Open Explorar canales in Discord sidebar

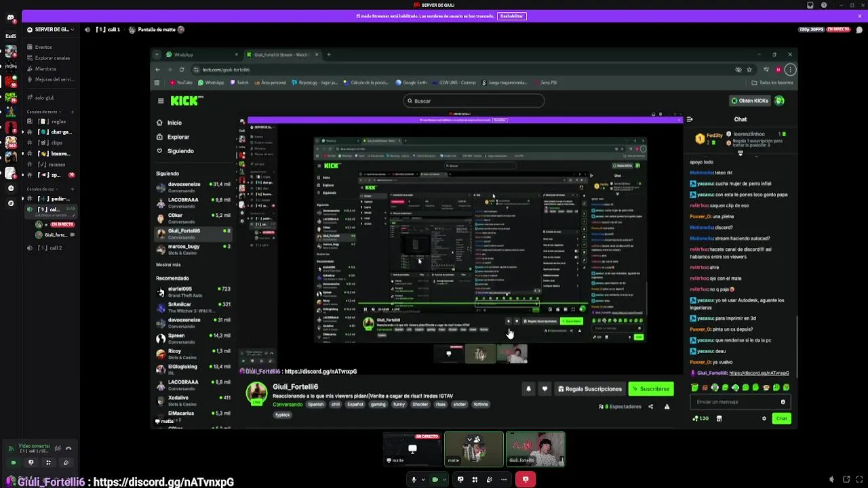click(52, 58)
